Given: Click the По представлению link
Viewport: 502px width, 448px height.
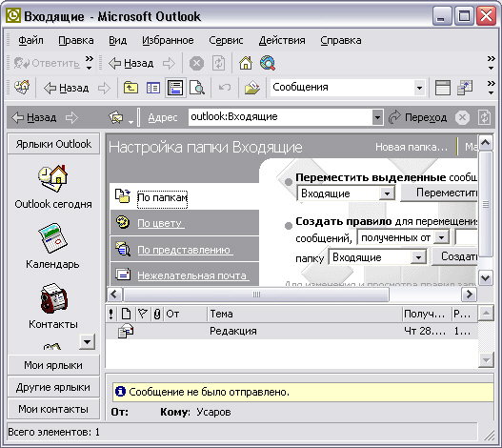Looking at the screenshot, I should pyautogui.click(x=185, y=250).
